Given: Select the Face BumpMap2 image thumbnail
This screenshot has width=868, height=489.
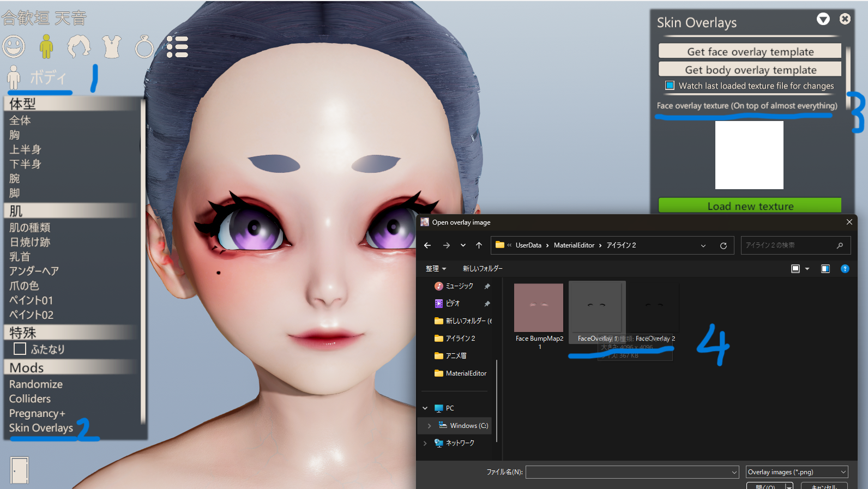Looking at the screenshot, I should [x=539, y=308].
